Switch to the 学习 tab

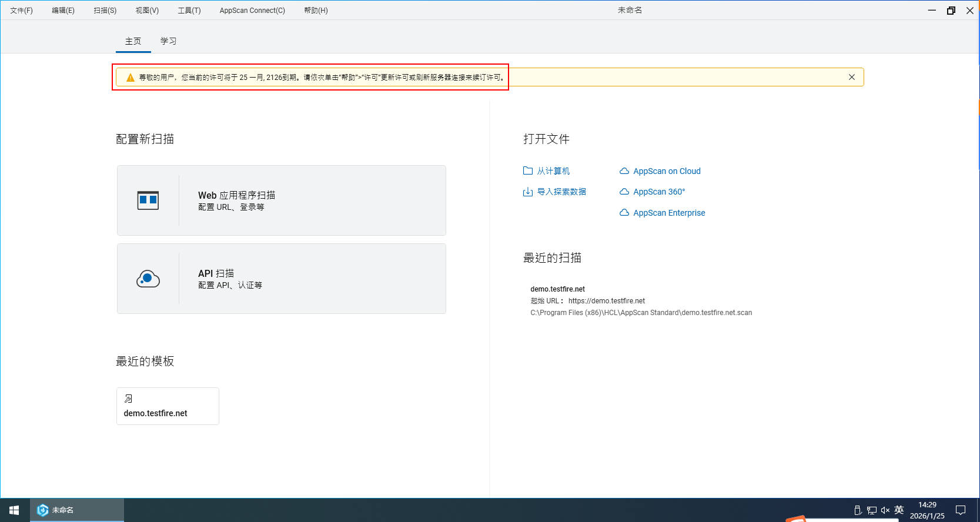point(168,41)
